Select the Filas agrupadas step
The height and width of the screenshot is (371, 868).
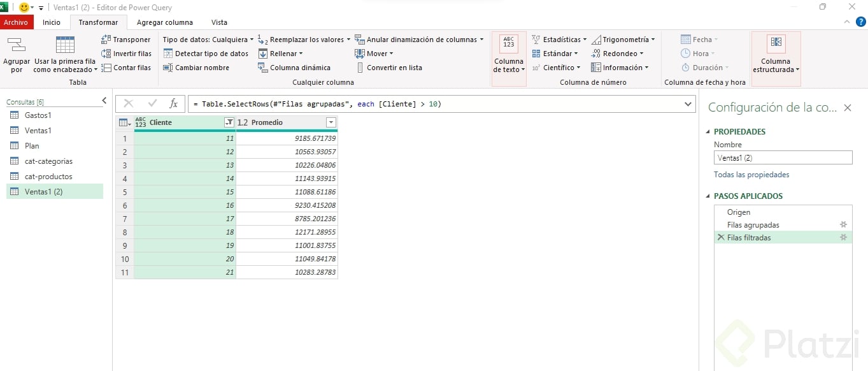pos(783,225)
